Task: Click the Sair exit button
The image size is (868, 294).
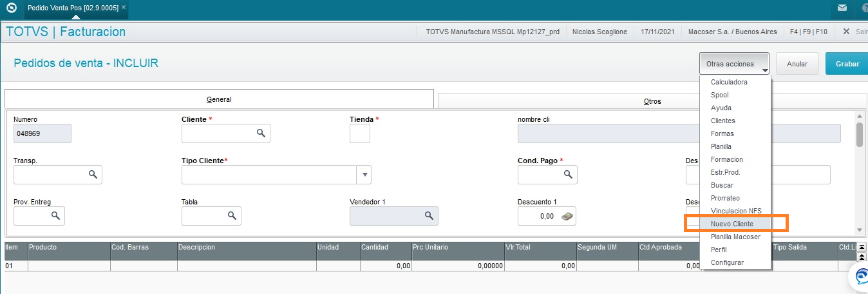Action: coord(854,31)
